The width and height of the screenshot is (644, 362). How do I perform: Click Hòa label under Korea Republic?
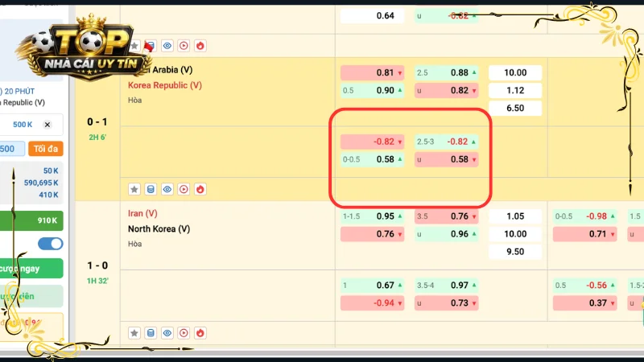pyautogui.click(x=134, y=100)
